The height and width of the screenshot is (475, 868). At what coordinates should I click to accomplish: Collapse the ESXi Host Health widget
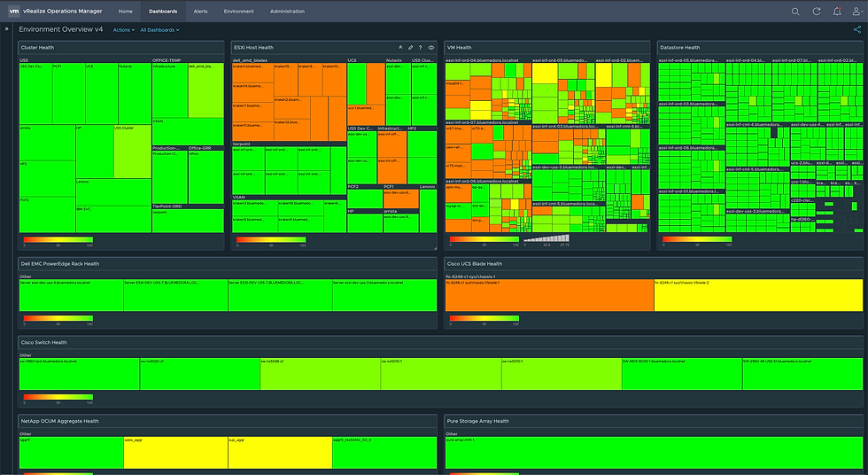[x=400, y=48]
